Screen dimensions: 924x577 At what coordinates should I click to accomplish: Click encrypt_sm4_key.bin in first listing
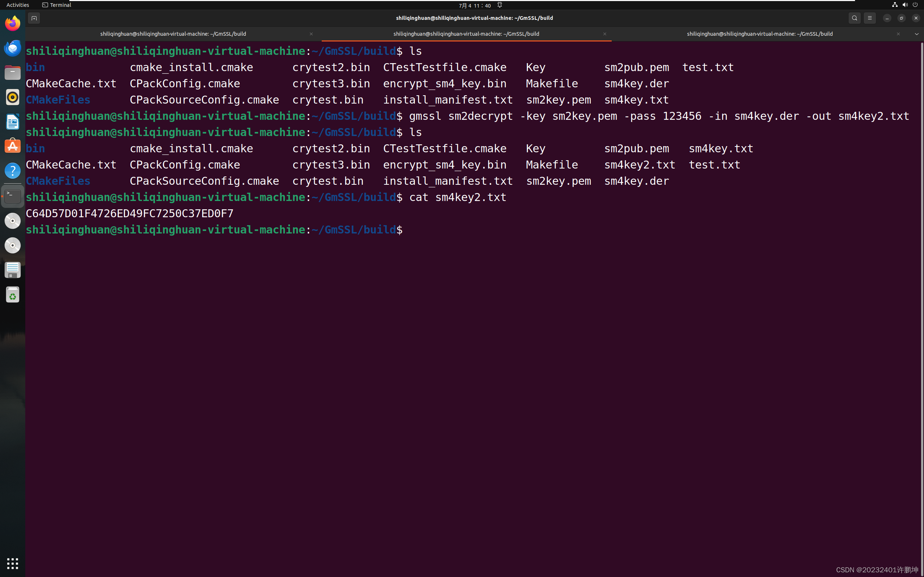[x=444, y=84]
